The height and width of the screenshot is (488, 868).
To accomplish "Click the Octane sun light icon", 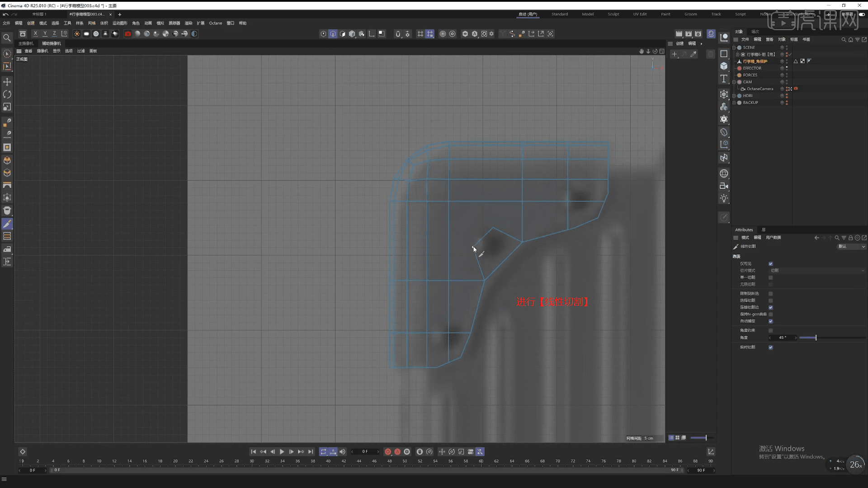I will click(77, 34).
